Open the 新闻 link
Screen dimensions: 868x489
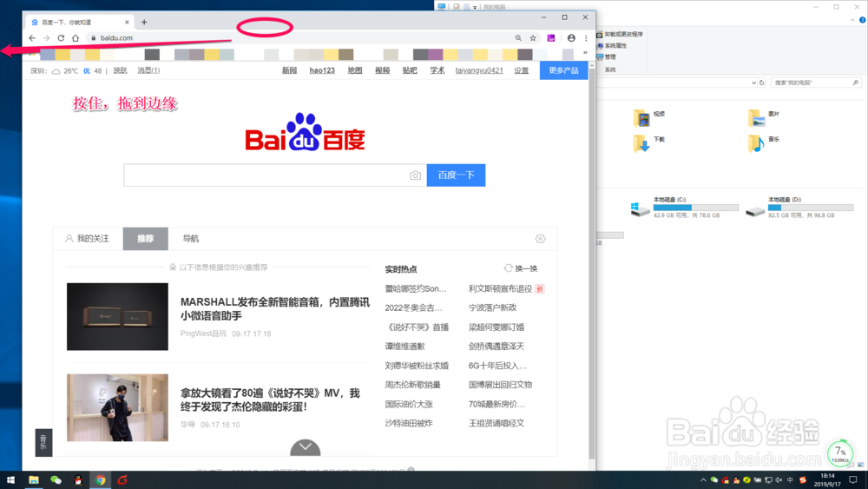coord(290,70)
